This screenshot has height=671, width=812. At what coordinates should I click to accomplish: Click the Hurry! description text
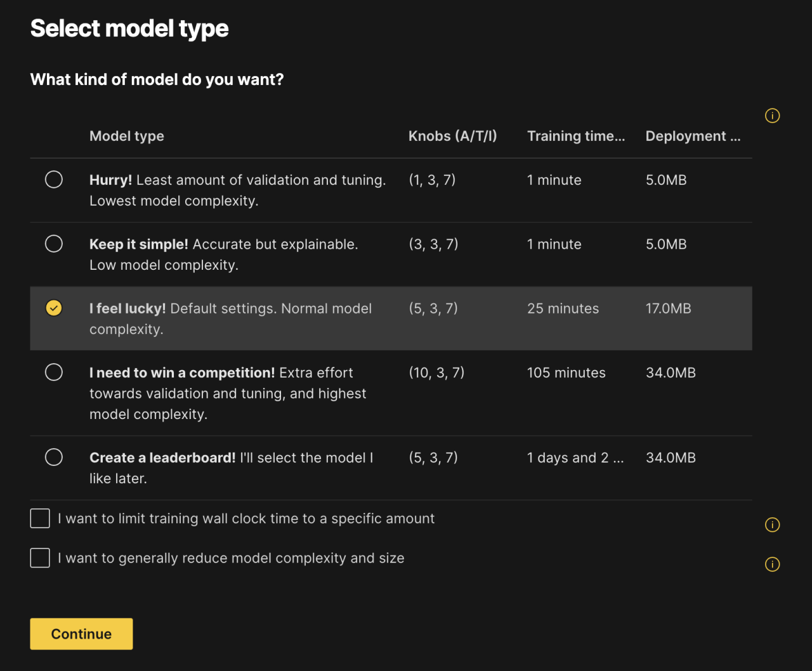238,190
